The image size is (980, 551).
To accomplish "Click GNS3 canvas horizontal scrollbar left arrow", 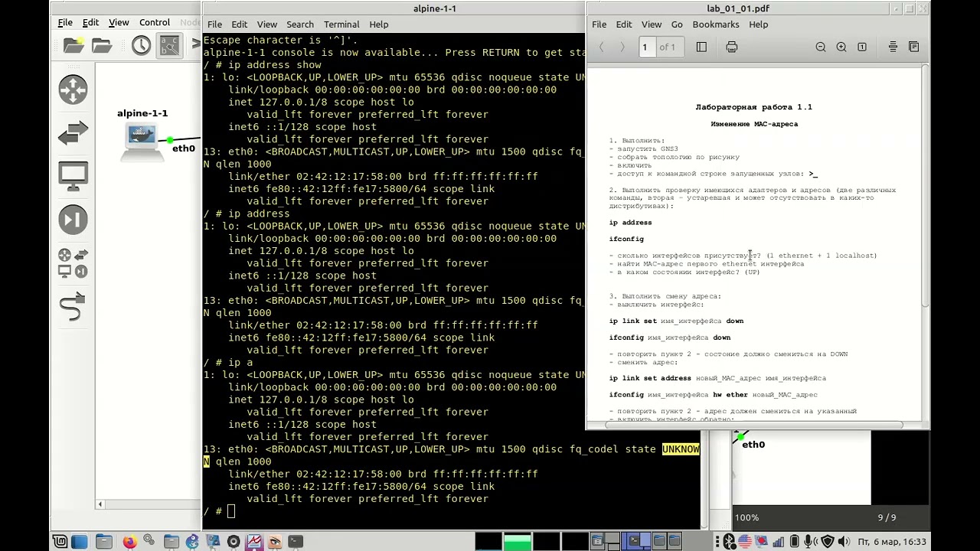I will coord(100,504).
